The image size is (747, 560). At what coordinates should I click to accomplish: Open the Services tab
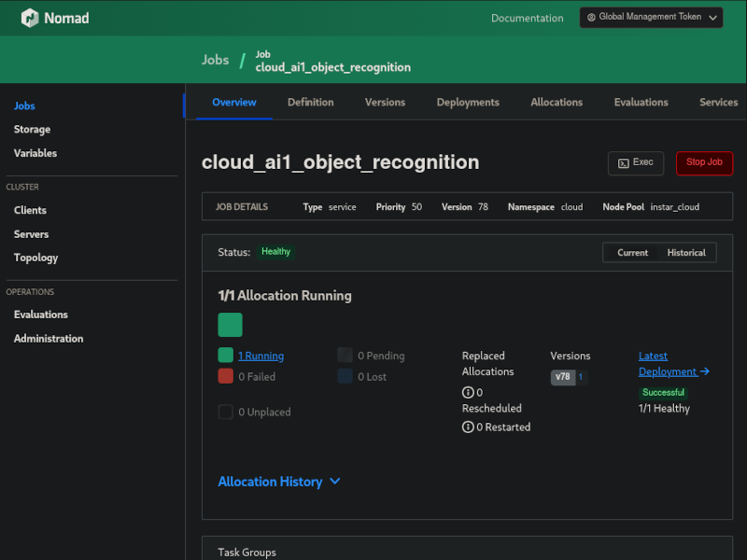click(718, 103)
